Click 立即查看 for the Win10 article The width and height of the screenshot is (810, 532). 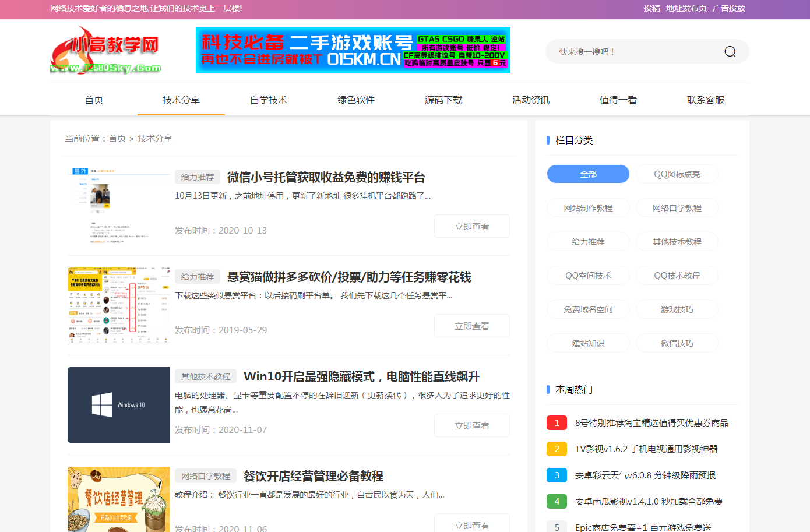[x=471, y=426]
